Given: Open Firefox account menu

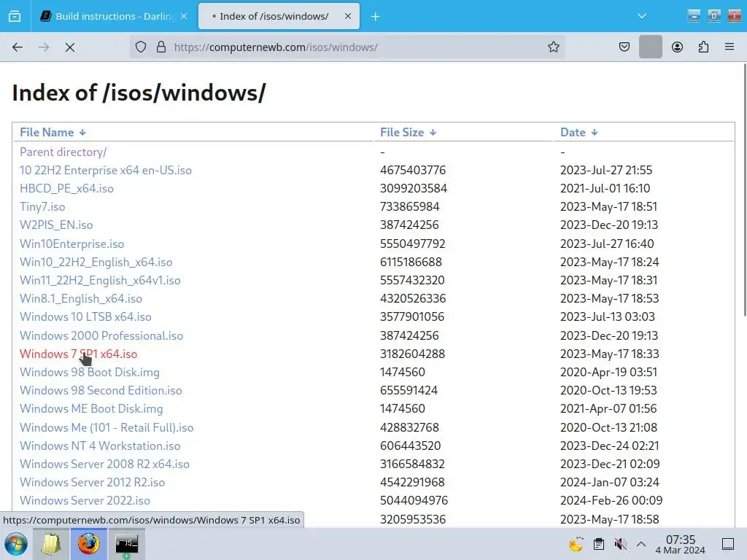Looking at the screenshot, I should click(x=677, y=47).
